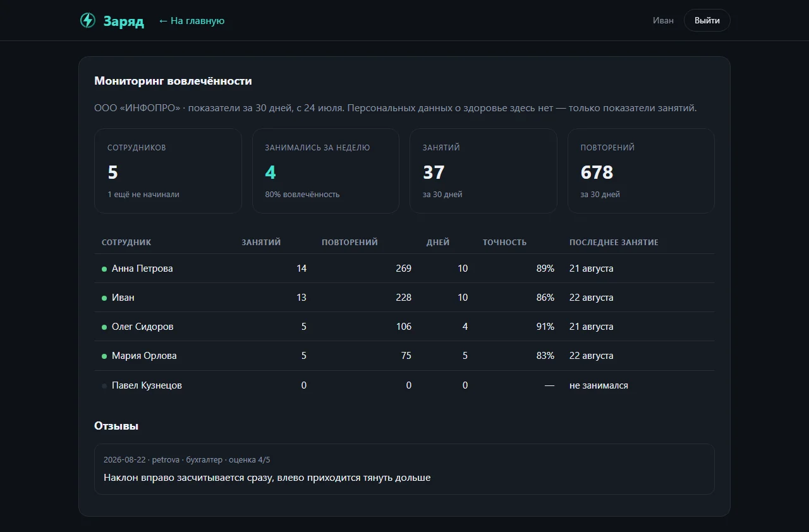The height and width of the screenshot is (532, 809).
Task: Click green status dot beside Олег Сидоров
Action: [104, 327]
